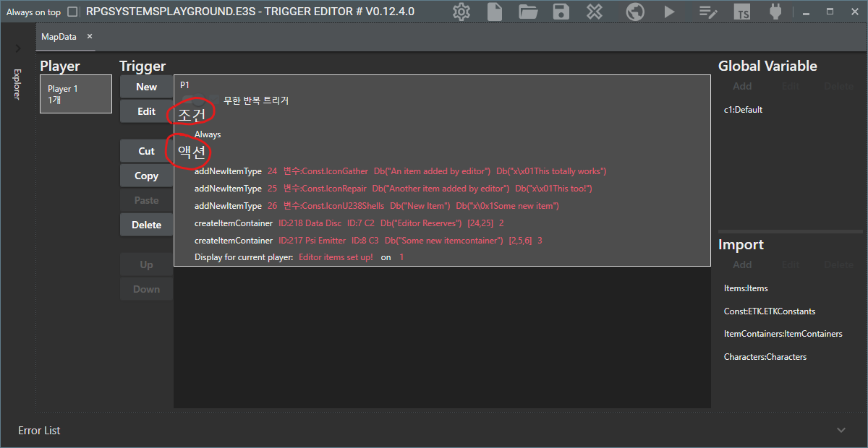Viewport: 868px width, 448px height.
Task: Click Delete under Global Variable
Action: pos(839,86)
